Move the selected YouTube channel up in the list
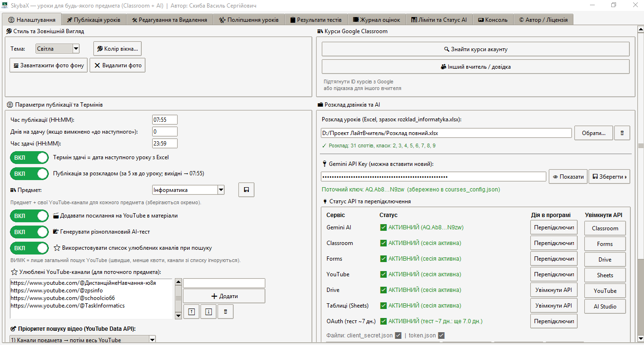 click(x=191, y=311)
